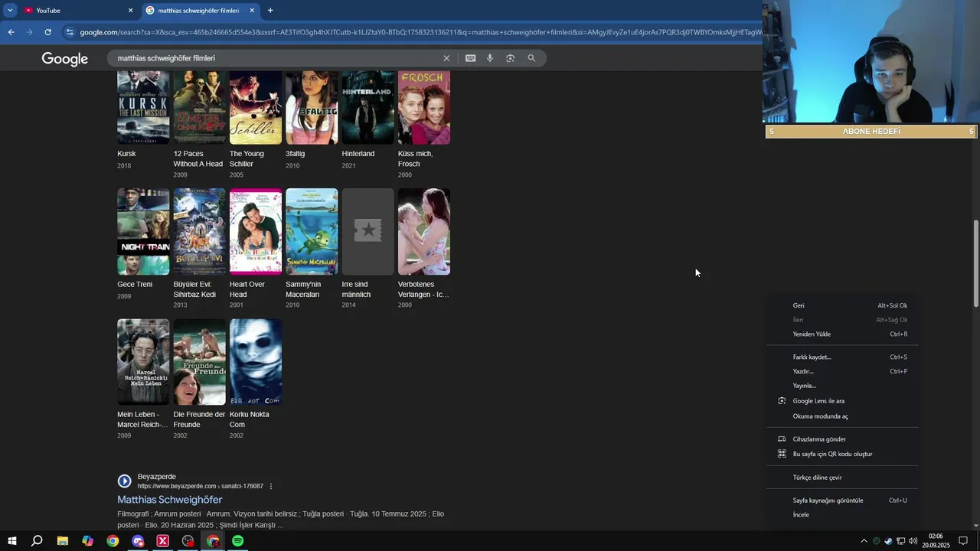Choose Okuma modunda aç menu item
The height and width of the screenshot is (551, 980).
pos(842,416)
